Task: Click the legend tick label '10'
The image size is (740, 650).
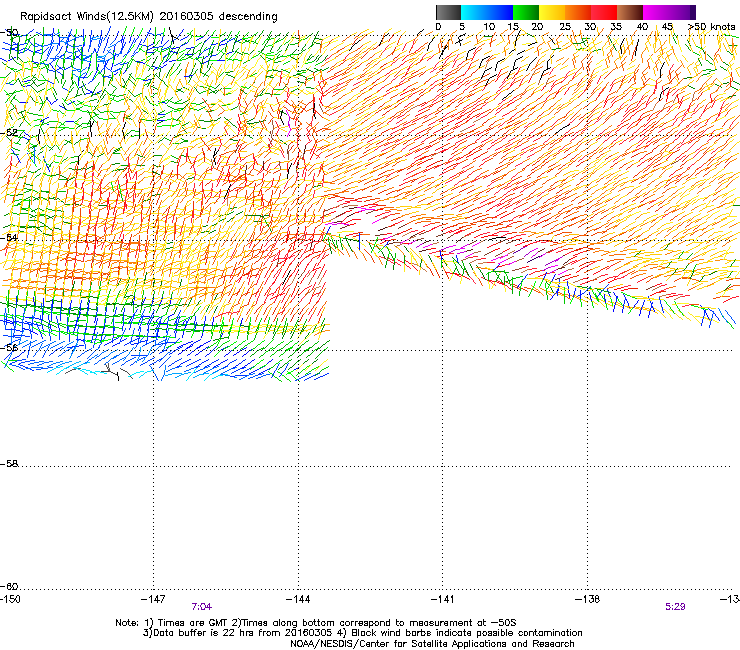Action: [x=489, y=27]
